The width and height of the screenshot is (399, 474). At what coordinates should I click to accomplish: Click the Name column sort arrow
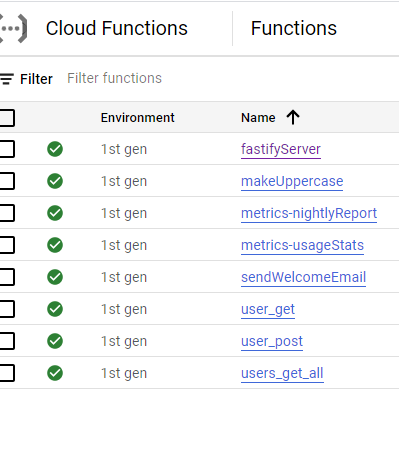(x=293, y=117)
